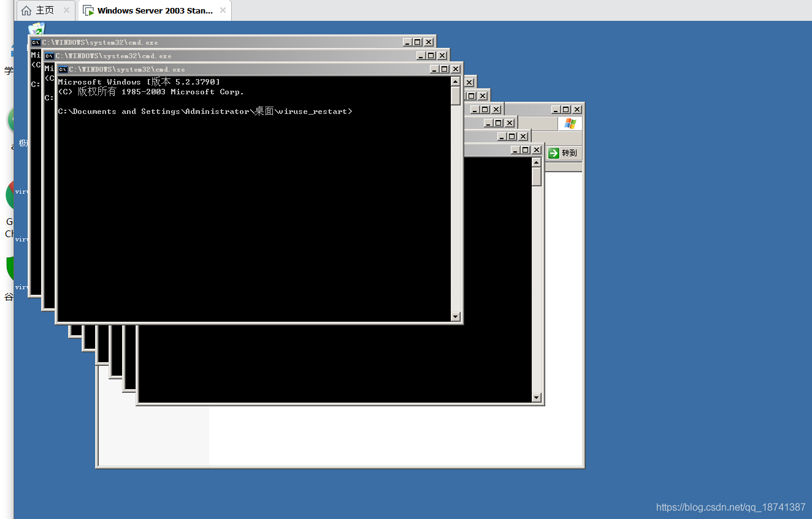This screenshot has height=519, width=812.
Task: Minimize the second cmd.exe window behind the front
Action: (421, 56)
